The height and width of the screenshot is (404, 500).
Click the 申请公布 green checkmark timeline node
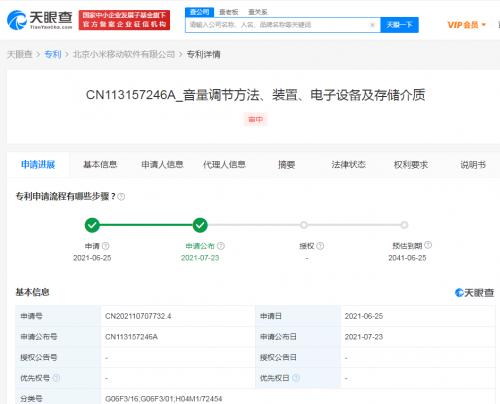(x=200, y=225)
